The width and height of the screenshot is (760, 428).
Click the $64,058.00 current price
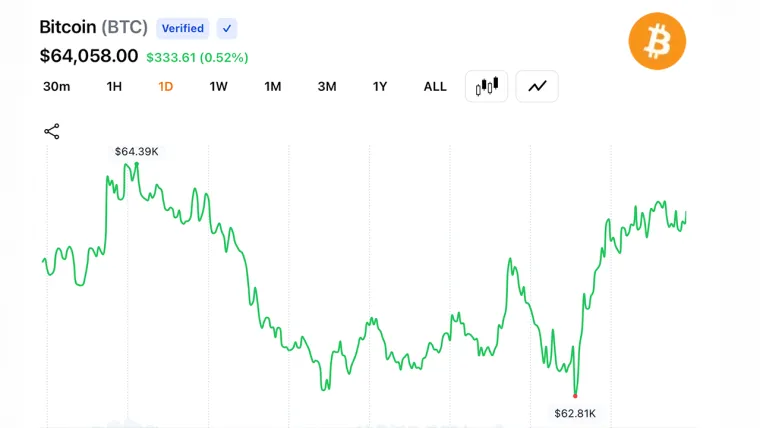(89, 56)
